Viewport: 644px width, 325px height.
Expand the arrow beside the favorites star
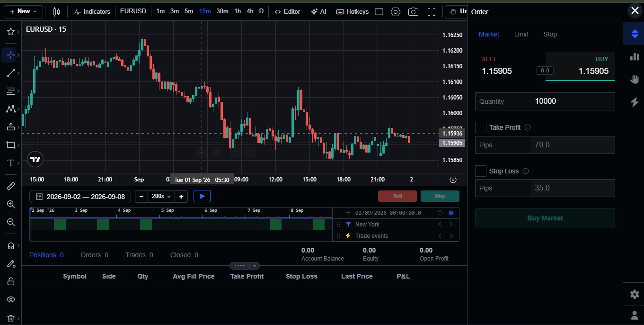[x=18, y=32]
